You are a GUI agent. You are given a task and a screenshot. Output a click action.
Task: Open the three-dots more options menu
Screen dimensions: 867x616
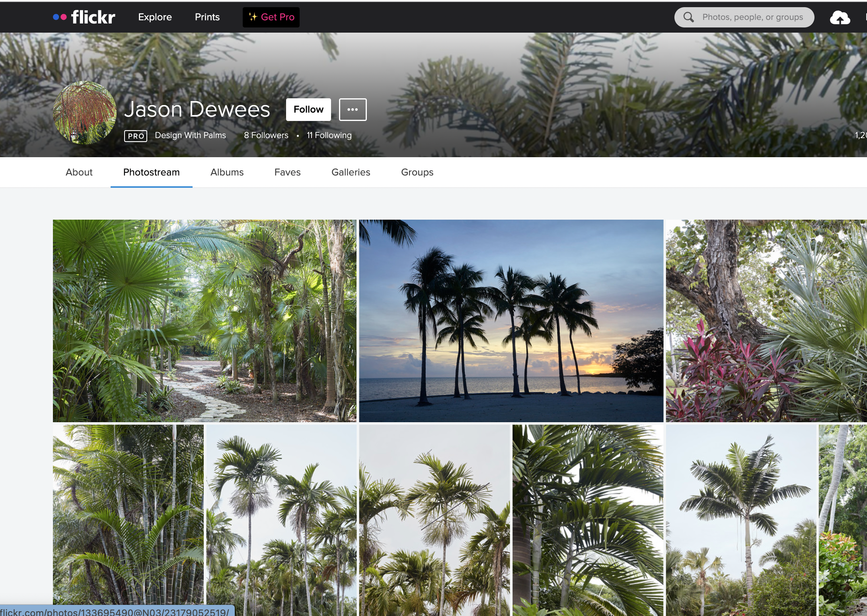point(353,109)
